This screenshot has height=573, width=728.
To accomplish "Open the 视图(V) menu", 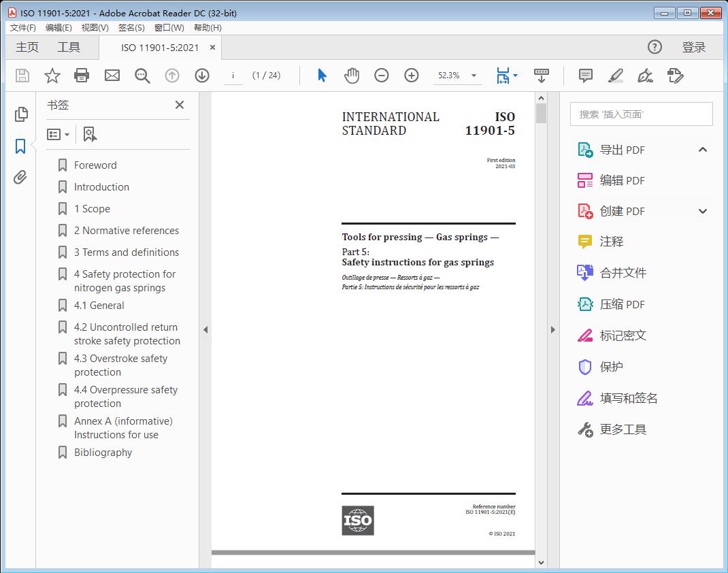I will pos(95,27).
